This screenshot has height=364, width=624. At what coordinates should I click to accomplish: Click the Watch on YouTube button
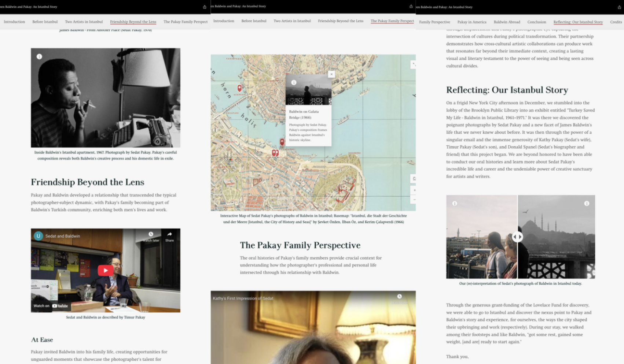tap(51, 306)
